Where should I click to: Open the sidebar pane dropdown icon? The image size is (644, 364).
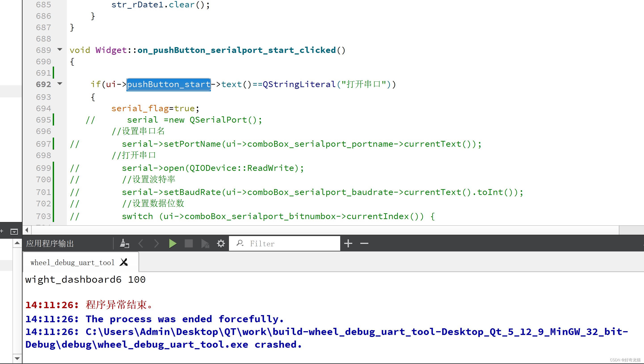[14, 232]
